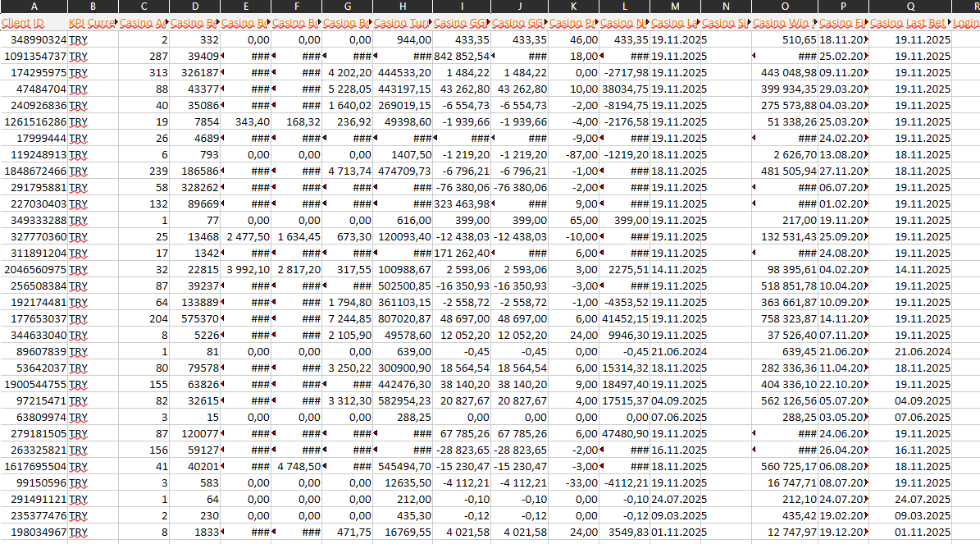
Task: Select the Client ID header cell
Action: click(x=34, y=23)
